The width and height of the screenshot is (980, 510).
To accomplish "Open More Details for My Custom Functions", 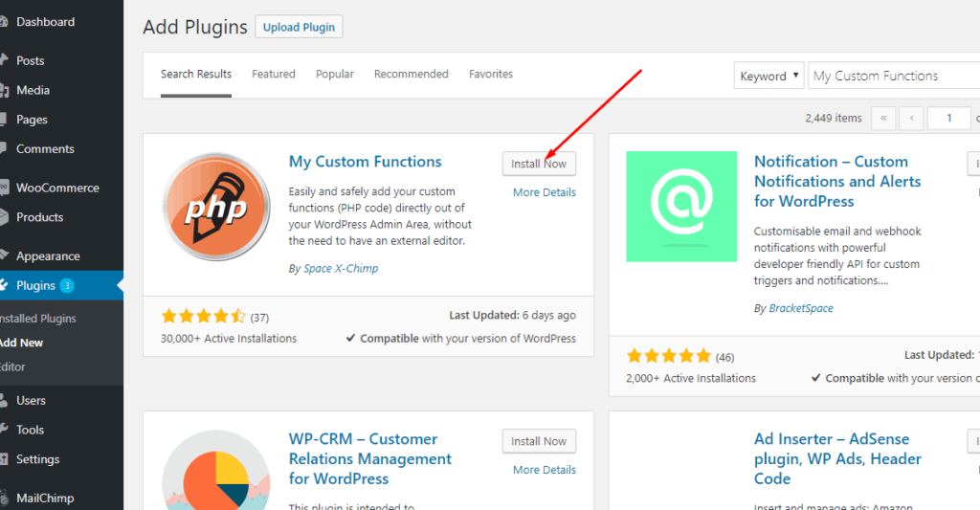I will (x=544, y=192).
